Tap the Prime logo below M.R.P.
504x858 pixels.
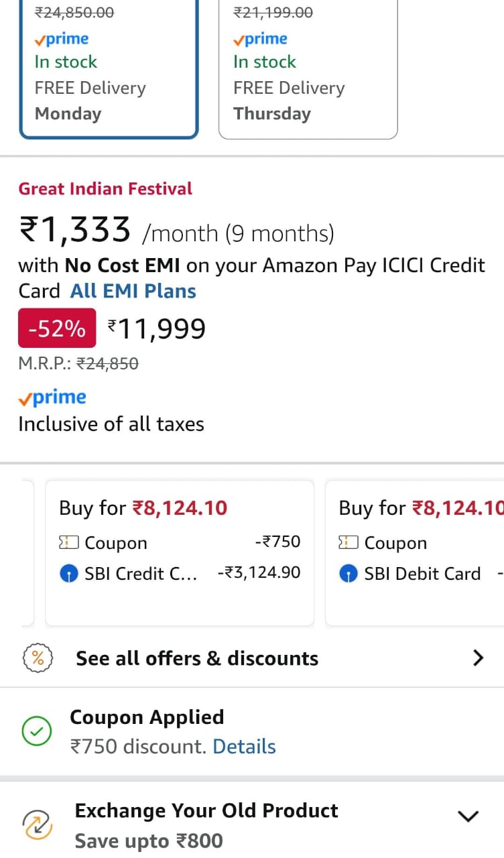[52, 397]
